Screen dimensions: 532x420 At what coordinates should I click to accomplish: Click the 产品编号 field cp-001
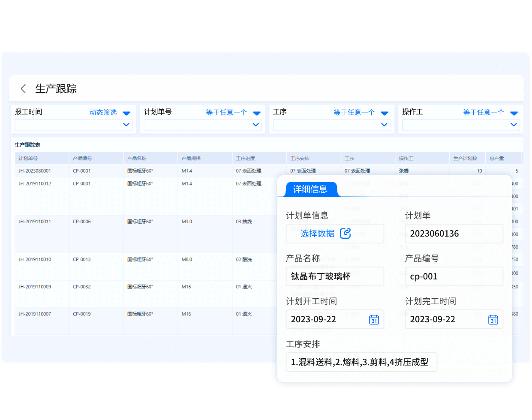pos(454,276)
